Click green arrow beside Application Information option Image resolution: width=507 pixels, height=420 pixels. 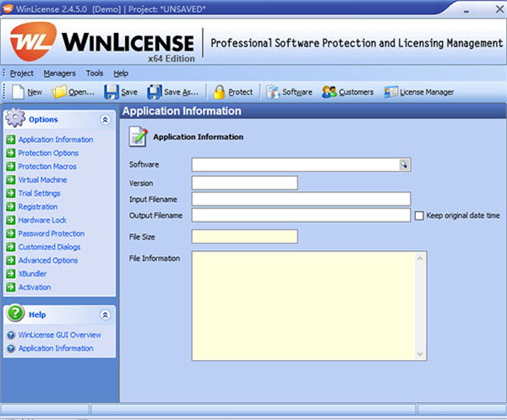[11, 139]
